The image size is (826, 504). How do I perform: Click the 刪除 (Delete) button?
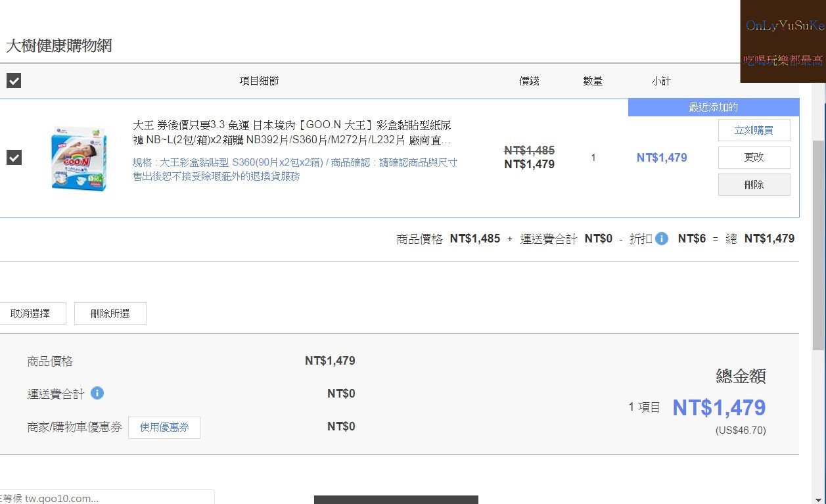(x=754, y=184)
